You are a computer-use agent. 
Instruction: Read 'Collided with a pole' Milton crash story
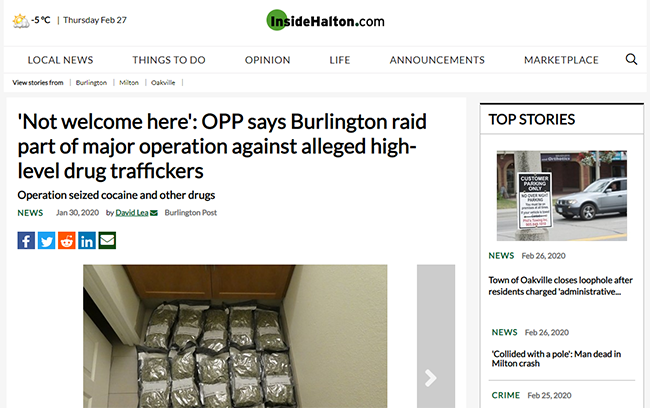point(556,359)
